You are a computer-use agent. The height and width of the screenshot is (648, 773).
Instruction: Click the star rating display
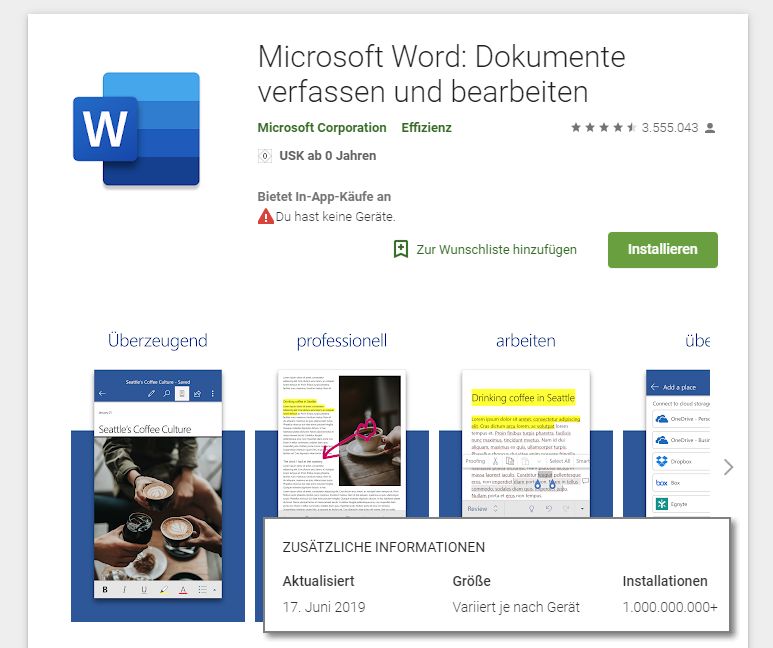pos(603,128)
